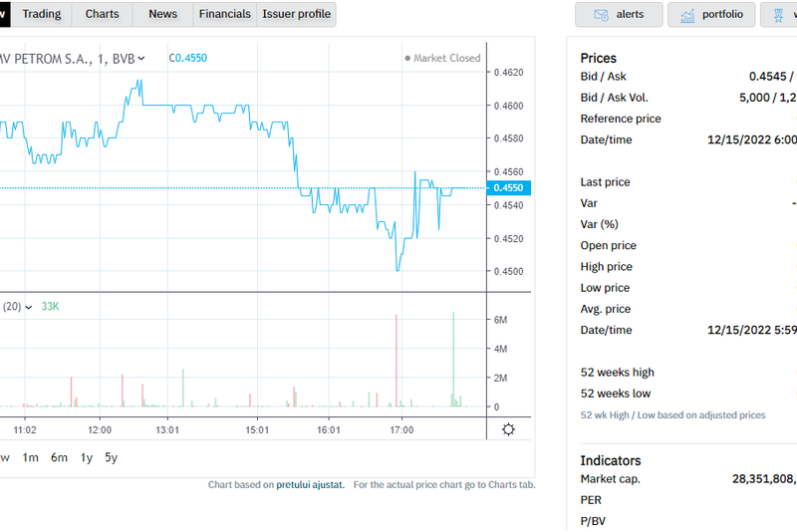Open chart settings gear icon
The image size is (797, 532).
(509, 429)
